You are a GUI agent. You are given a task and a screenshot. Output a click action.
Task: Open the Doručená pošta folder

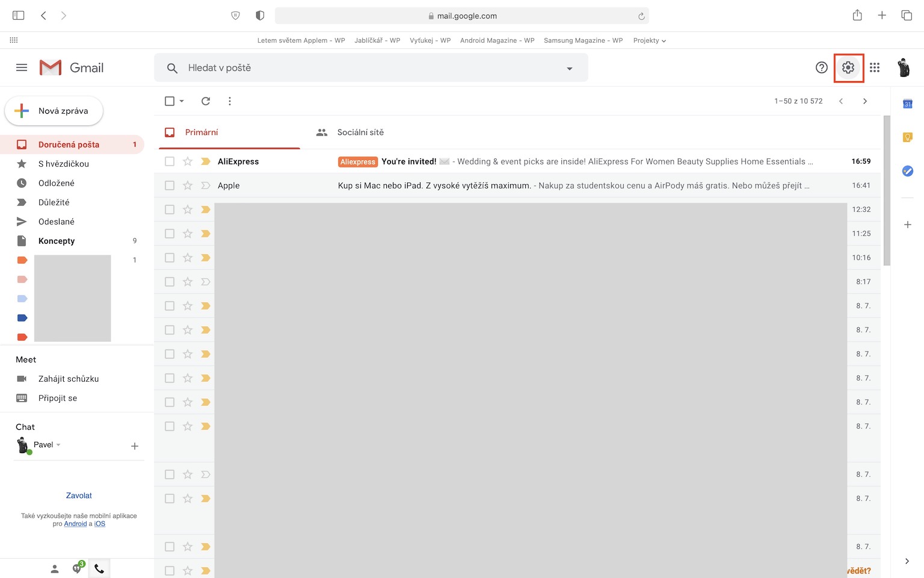[72, 144]
